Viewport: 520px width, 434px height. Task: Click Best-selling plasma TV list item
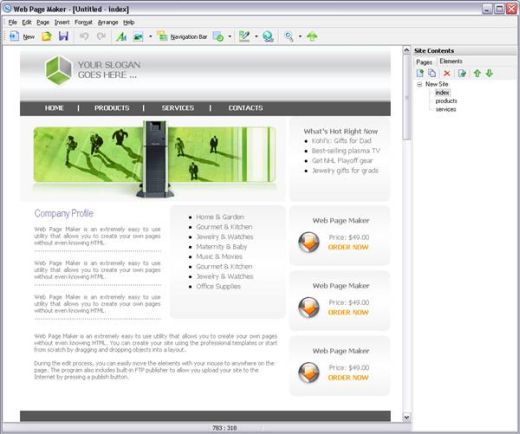click(346, 151)
